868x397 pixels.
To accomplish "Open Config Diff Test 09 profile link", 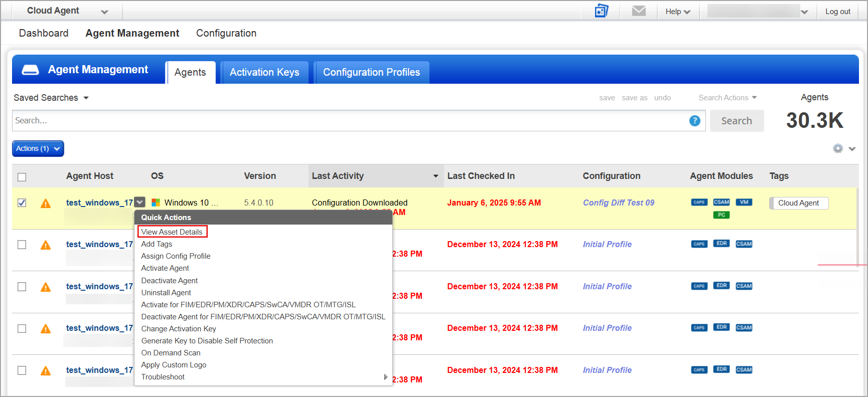I will click(618, 203).
